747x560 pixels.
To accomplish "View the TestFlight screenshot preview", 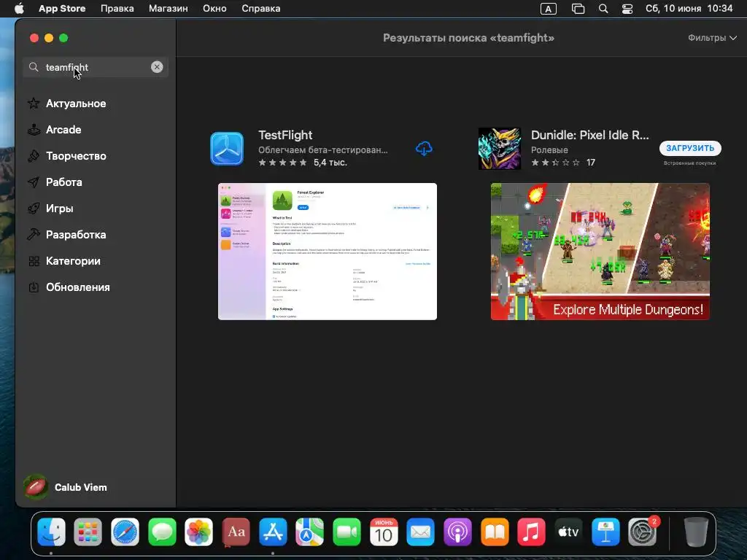I will point(328,252).
